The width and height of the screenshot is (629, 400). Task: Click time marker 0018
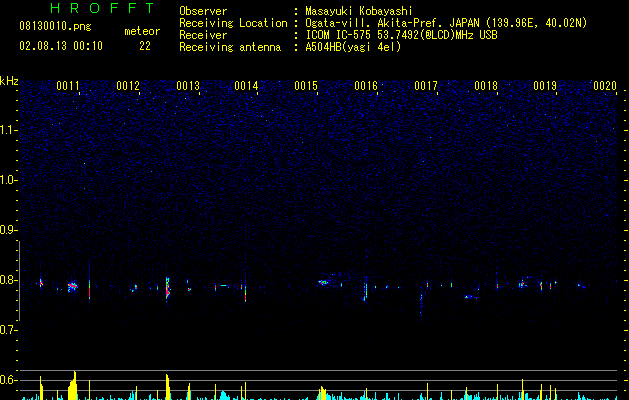pos(486,86)
